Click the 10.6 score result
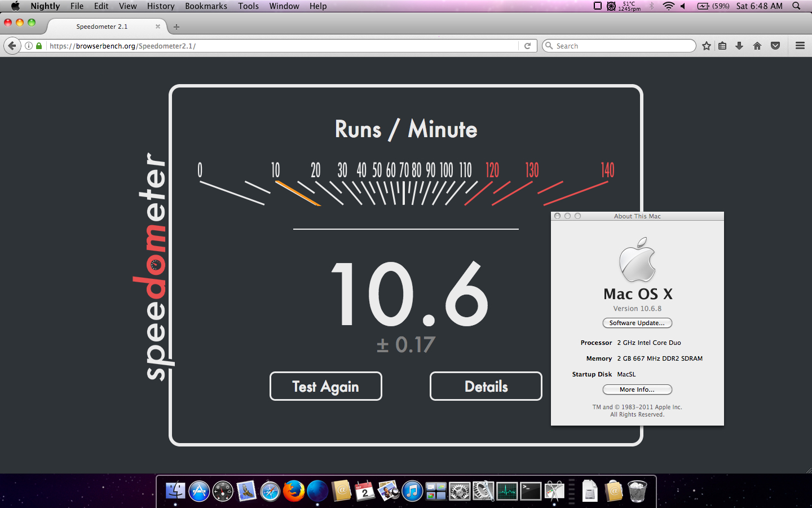The height and width of the screenshot is (508, 812). pyautogui.click(x=410, y=294)
